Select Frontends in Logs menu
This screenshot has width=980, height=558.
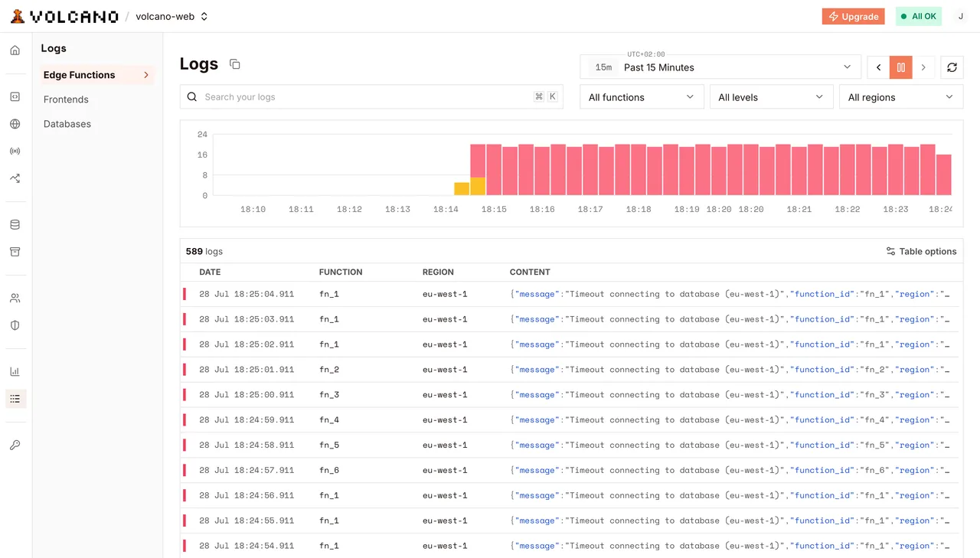[x=66, y=100]
